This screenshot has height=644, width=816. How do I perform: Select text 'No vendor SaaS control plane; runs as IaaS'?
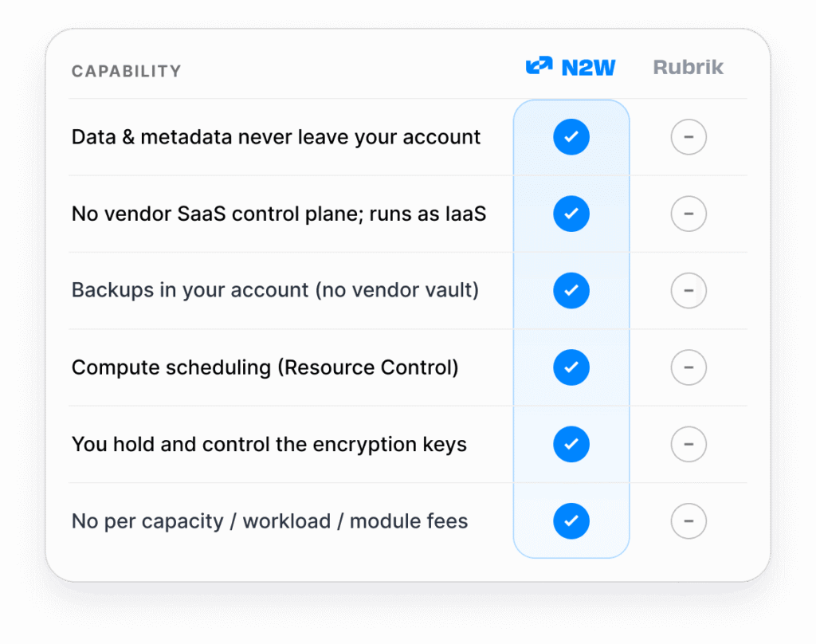(x=279, y=214)
